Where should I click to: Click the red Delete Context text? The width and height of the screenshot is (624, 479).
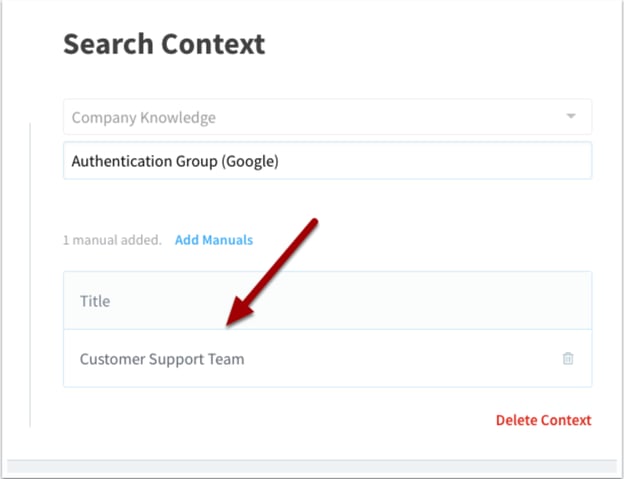pyautogui.click(x=543, y=420)
